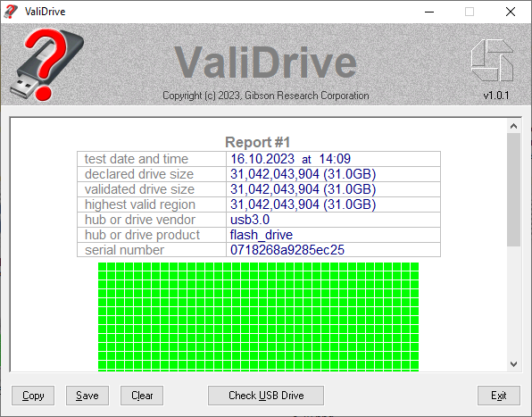
Task: Clear the report with Clear button
Action: 142,396
